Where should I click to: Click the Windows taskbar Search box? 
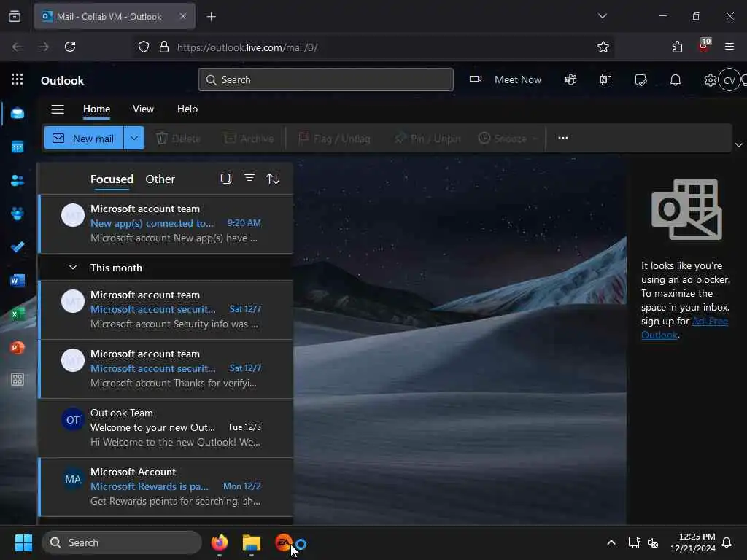click(x=122, y=542)
